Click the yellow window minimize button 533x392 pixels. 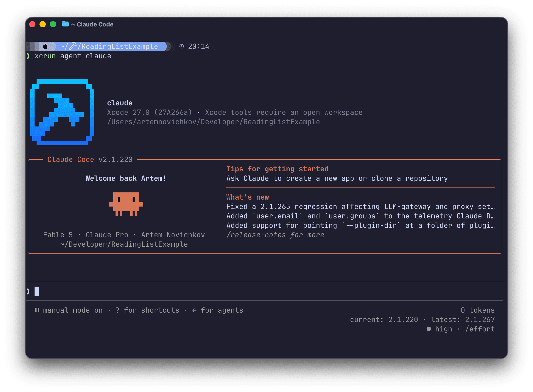(x=43, y=24)
